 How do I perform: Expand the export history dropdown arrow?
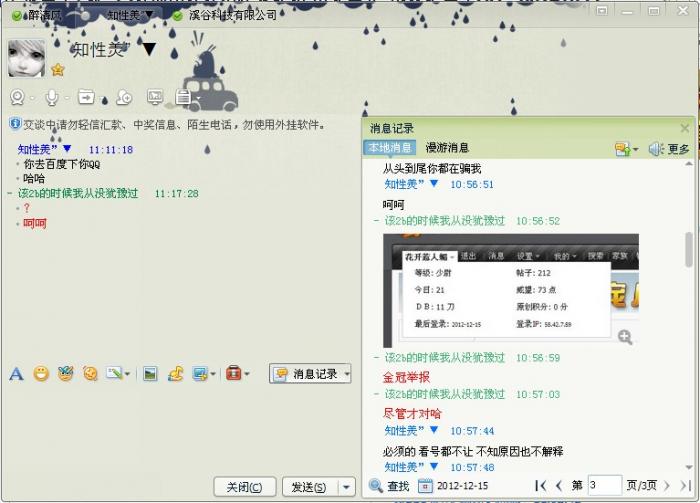pyautogui.click(x=636, y=149)
